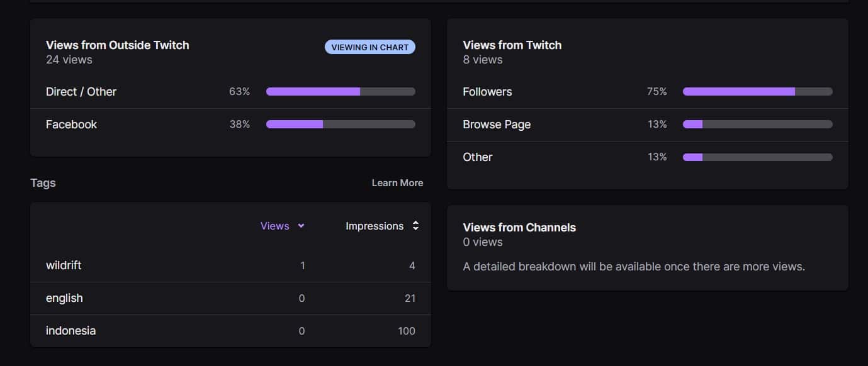Click the Direct / Other progress bar
Screen dimensions: 868x366
(340, 91)
